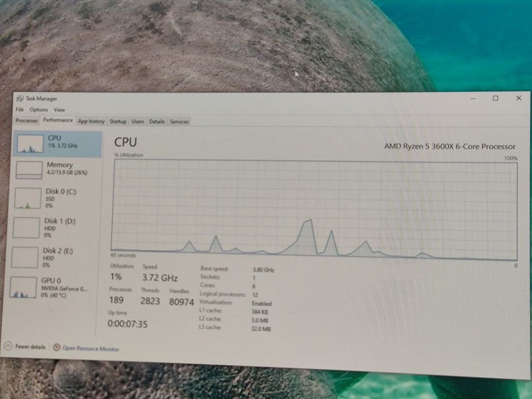Select the Memory entry in the sidebar
Screen dimensions: 532x399
[x=57, y=170]
